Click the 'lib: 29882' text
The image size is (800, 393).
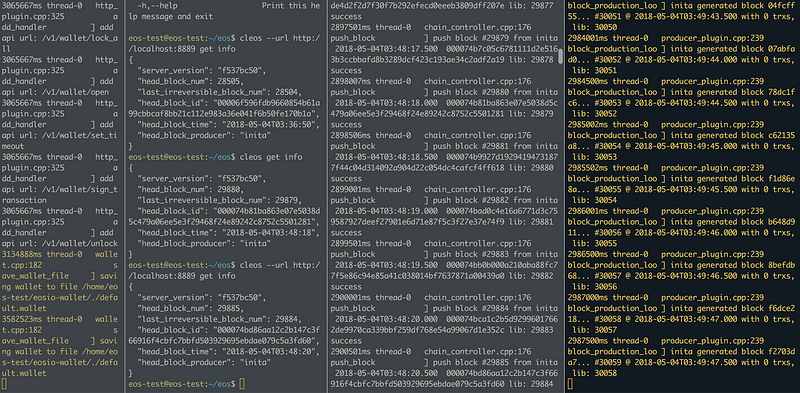530,276
